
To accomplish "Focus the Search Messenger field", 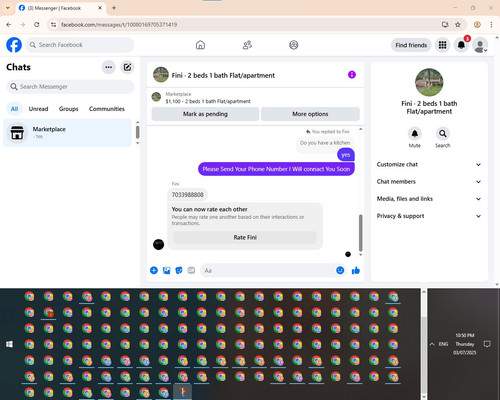I will click(70, 87).
